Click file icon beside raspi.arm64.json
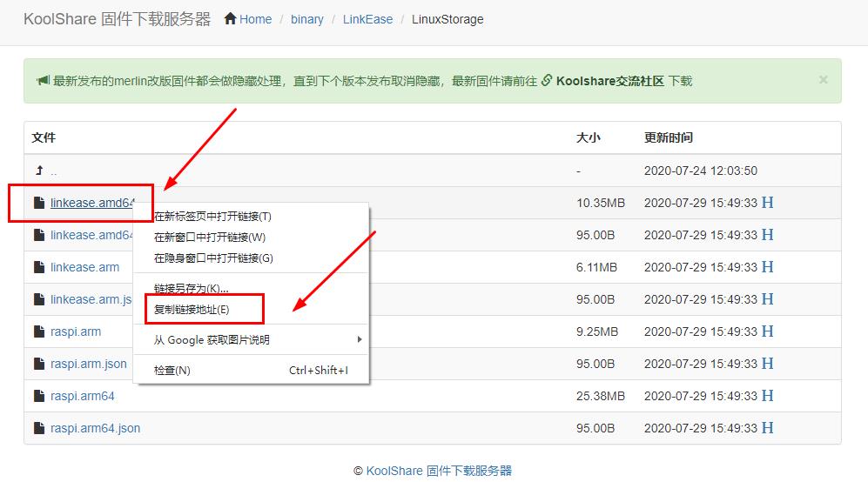868x482 pixels. point(39,427)
